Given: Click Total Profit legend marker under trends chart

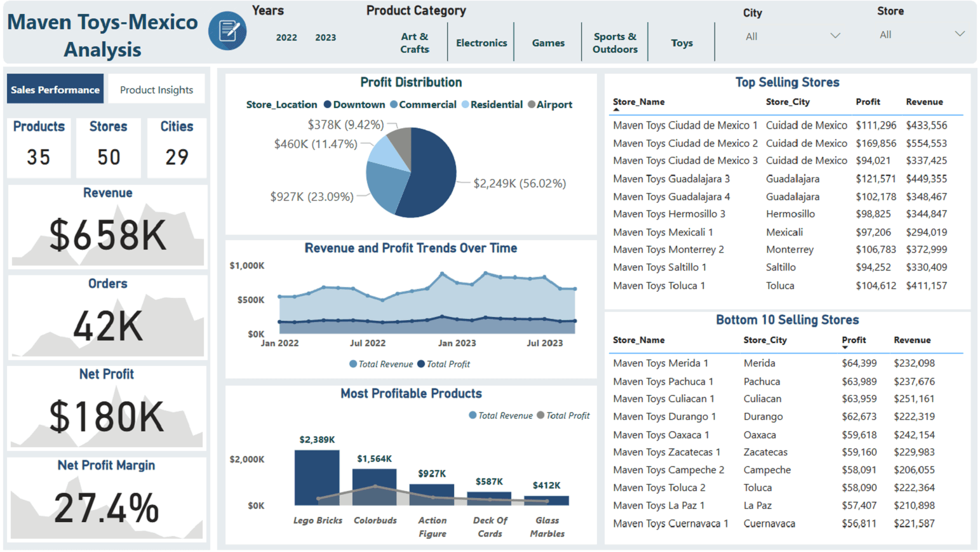Looking at the screenshot, I should 420,364.
